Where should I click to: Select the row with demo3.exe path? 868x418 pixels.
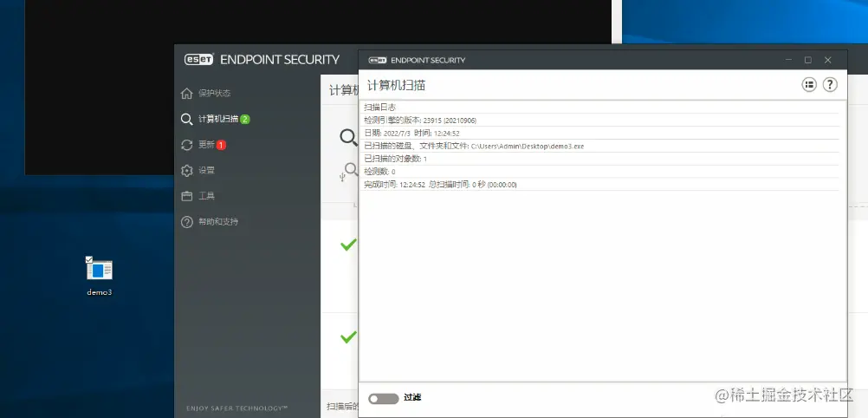point(600,146)
